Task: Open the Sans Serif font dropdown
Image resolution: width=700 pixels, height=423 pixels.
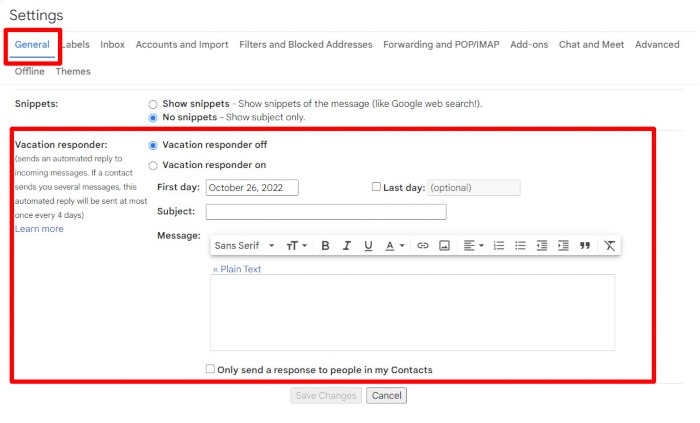Action: click(244, 245)
